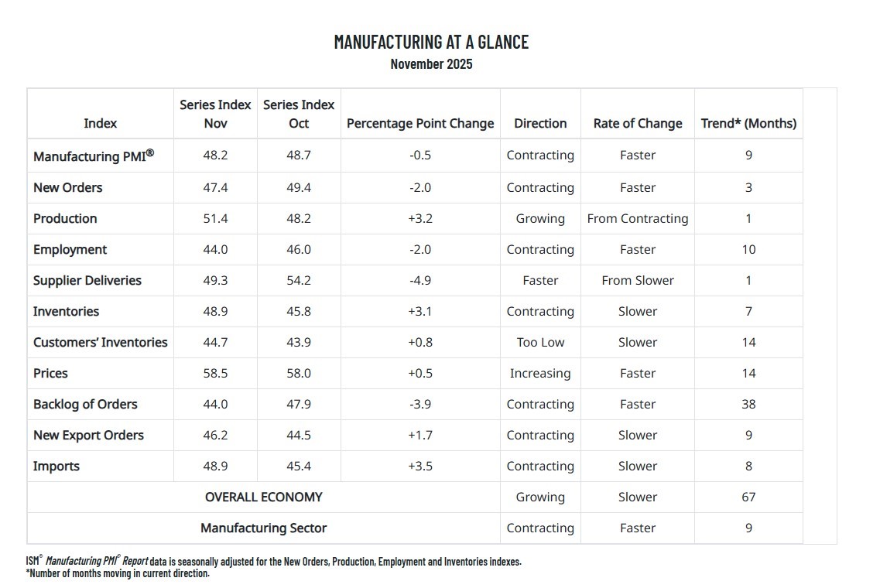Viewport: 880px width, 588px height.
Task: Click the Direction column header
Action: point(539,123)
